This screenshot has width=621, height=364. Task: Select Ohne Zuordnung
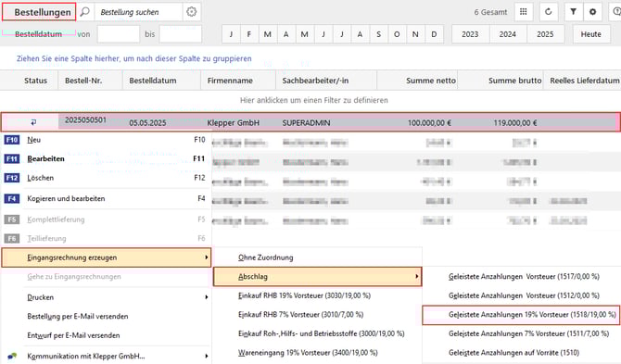tap(318, 257)
